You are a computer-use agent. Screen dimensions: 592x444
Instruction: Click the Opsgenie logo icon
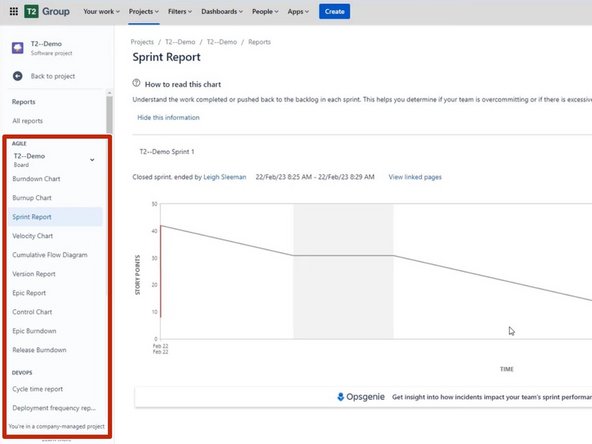341,397
